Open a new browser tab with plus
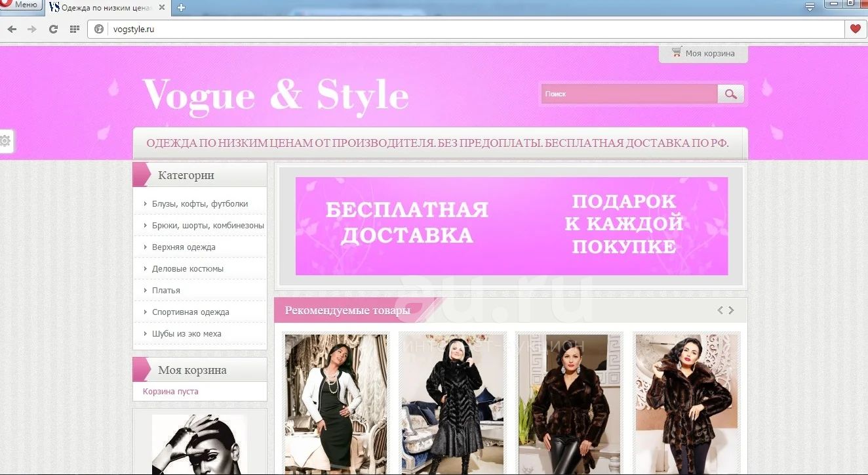This screenshot has width=868, height=475. tap(181, 7)
